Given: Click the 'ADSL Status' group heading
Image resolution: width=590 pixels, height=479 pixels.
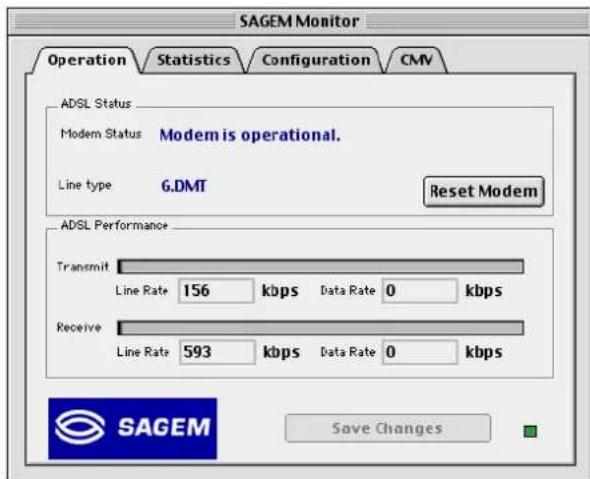Looking at the screenshot, I should [96, 103].
